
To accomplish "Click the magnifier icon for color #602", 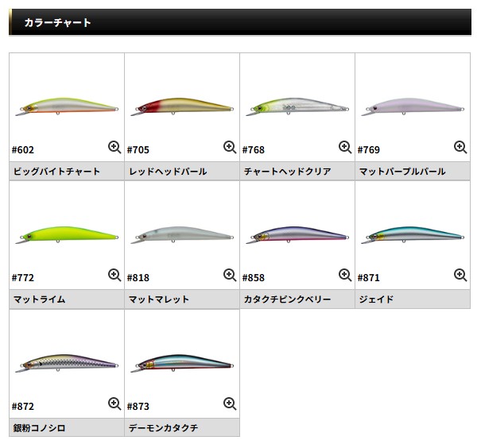I will click(114, 147).
